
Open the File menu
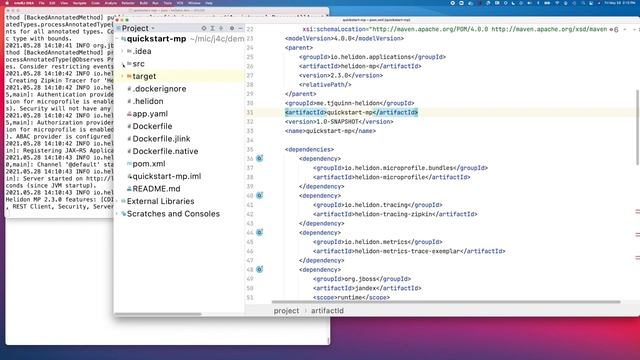pyautogui.click(x=42, y=3)
